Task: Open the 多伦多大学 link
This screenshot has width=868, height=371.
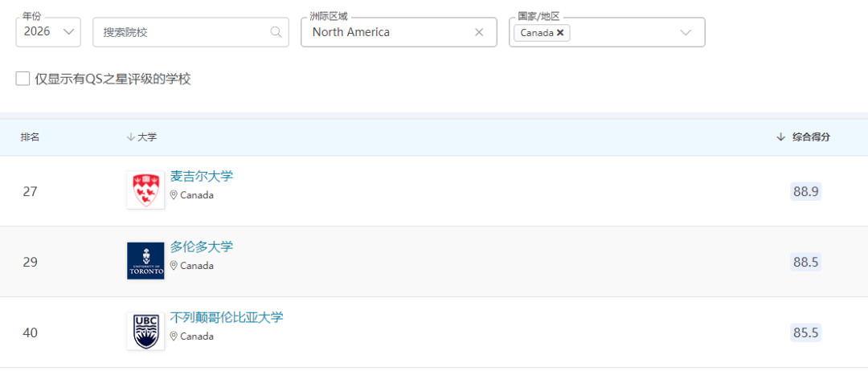Action: 202,247
